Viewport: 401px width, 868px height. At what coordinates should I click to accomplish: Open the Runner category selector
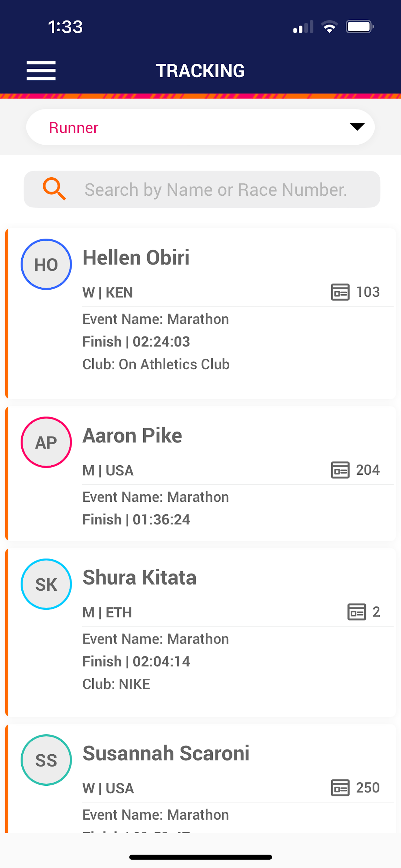200,127
